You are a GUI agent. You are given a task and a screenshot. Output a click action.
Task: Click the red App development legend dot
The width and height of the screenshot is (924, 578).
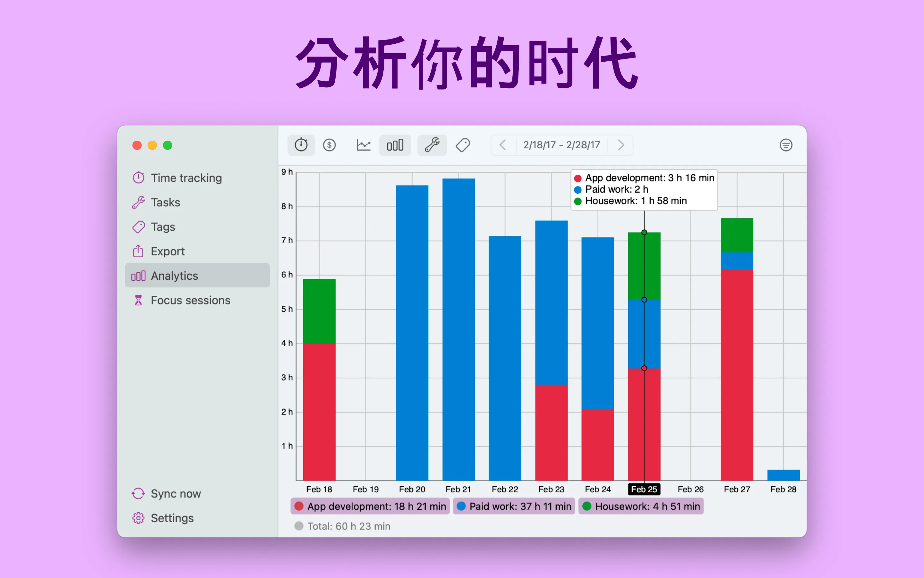pyautogui.click(x=299, y=506)
